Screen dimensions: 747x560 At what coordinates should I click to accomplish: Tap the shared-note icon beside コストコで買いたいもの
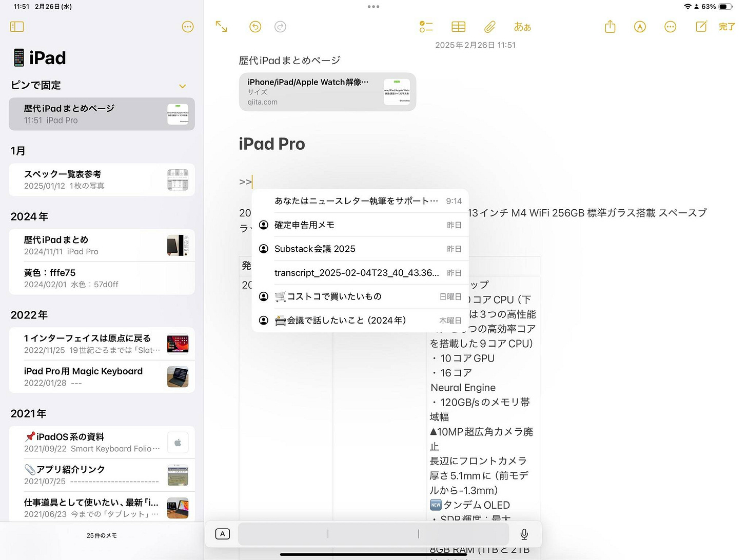[x=264, y=296]
